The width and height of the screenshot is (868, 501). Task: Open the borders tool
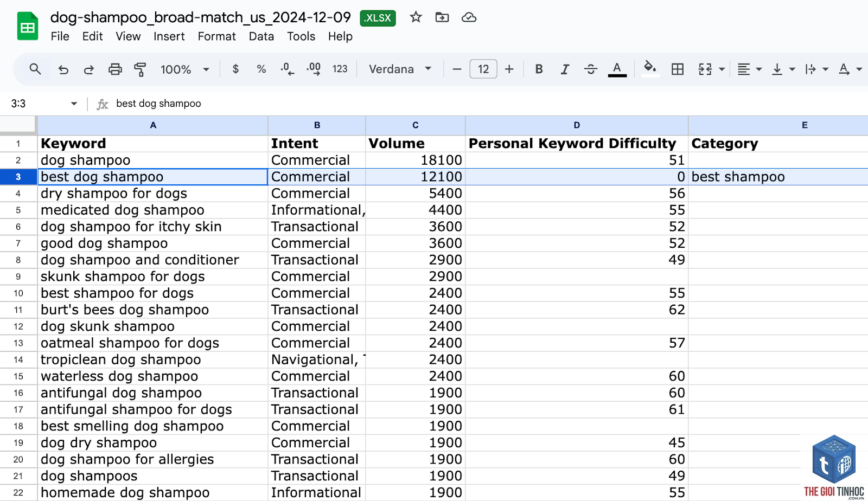click(678, 69)
